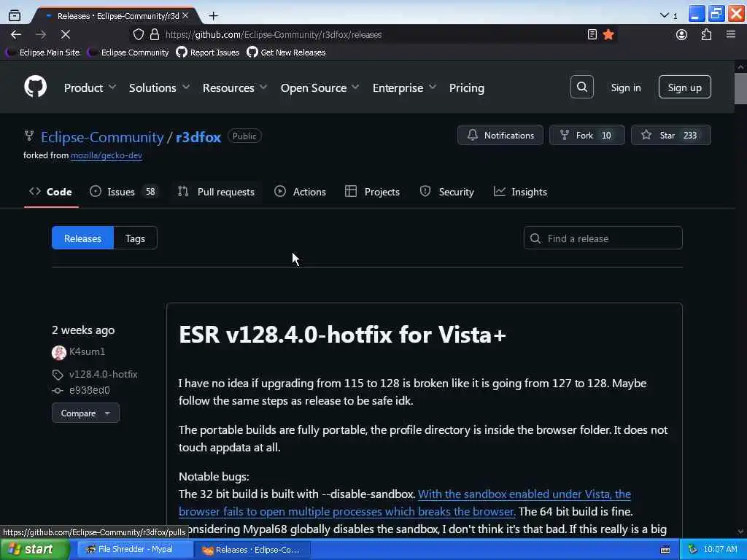
Task: Switch to the Pull requests tab
Action: tap(216, 192)
